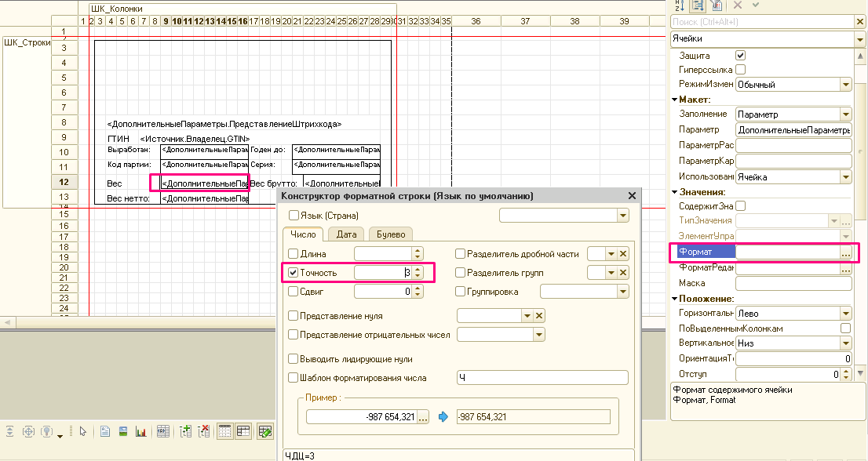Image resolution: width=868 pixels, height=461 pixels.
Task: Switch to the Булево tab
Action: (391, 234)
